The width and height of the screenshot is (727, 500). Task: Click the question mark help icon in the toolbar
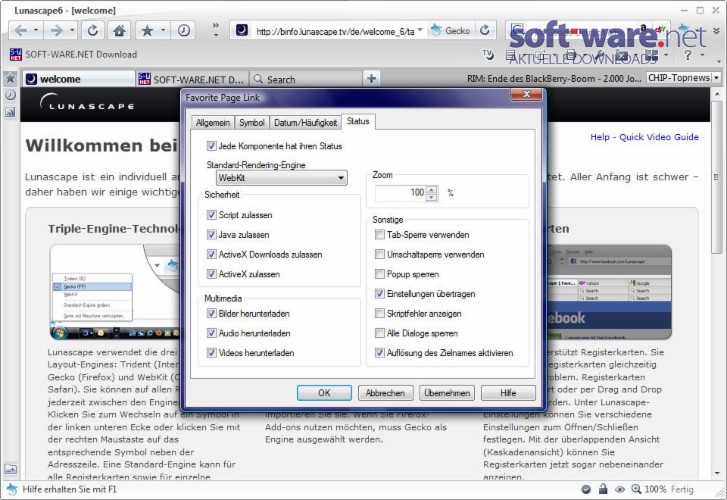(x=688, y=55)
